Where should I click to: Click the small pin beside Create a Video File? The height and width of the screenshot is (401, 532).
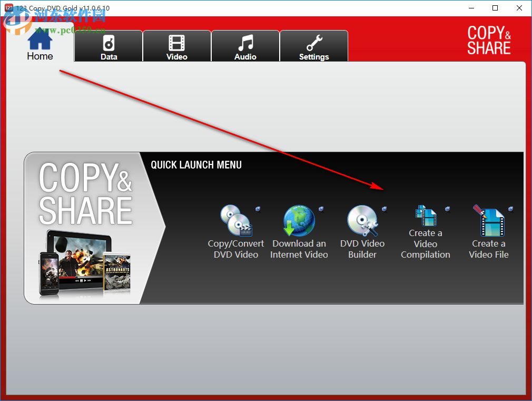coord(510,209)
